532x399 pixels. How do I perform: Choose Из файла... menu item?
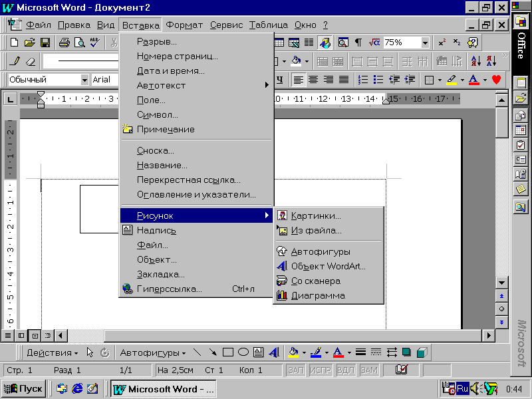329,230
